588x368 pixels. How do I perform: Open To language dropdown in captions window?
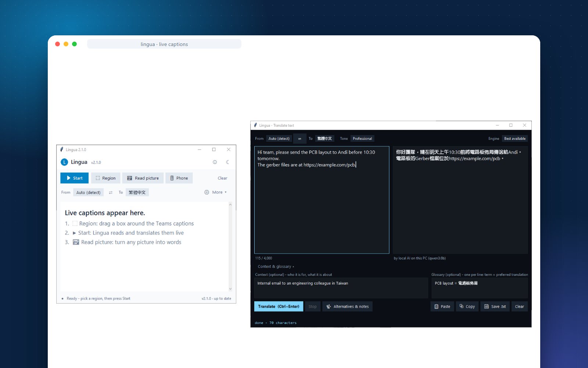coord(137,192)
